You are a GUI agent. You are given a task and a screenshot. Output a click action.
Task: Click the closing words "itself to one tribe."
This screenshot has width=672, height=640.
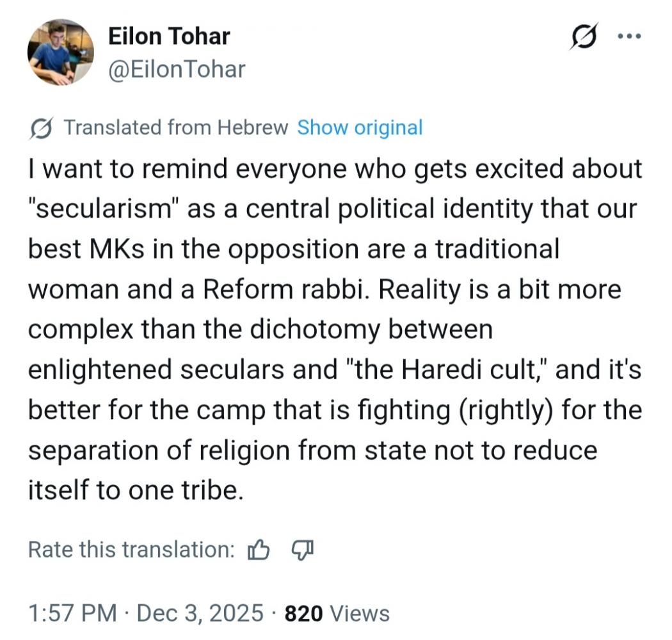point(136,491)
